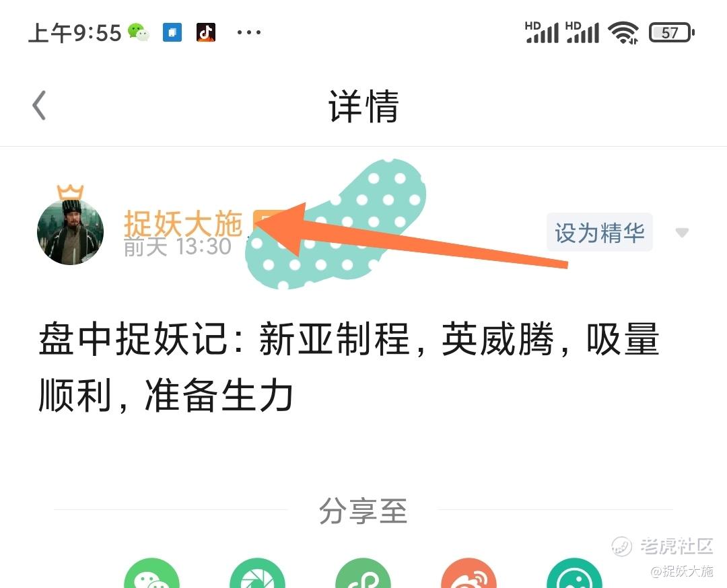The width and height of the screenshot is (727, 588).
Task: Expand the dropdown arrow beside 设为精华
Action: (x=681, y=233)
